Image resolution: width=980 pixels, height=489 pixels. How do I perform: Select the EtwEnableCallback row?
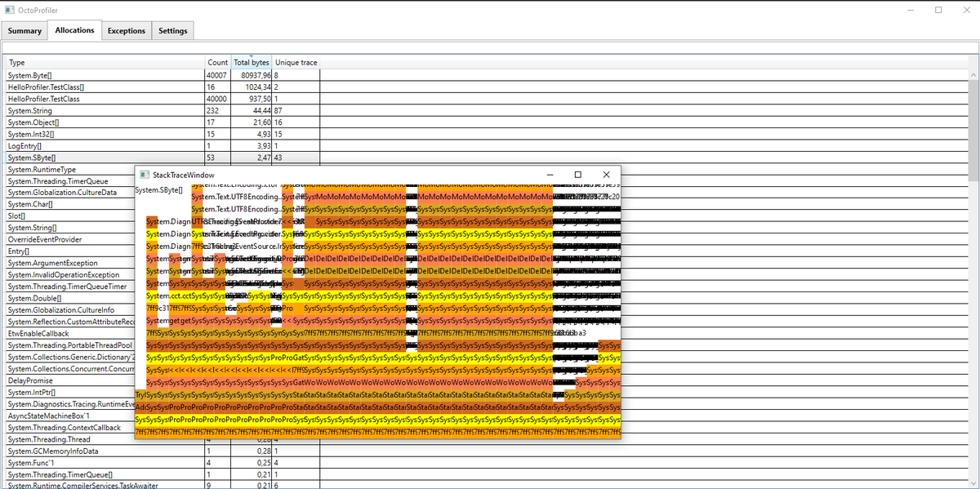[69, 334]
